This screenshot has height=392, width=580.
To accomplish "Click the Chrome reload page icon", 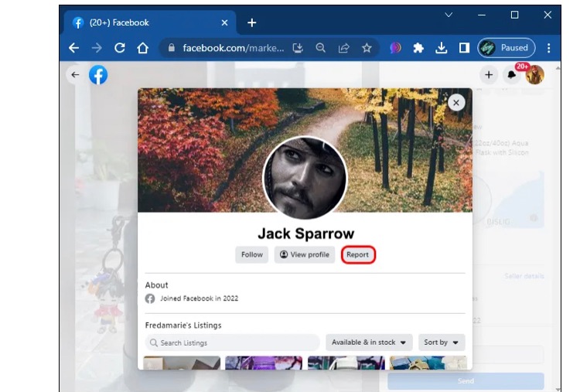I will 120,48.
